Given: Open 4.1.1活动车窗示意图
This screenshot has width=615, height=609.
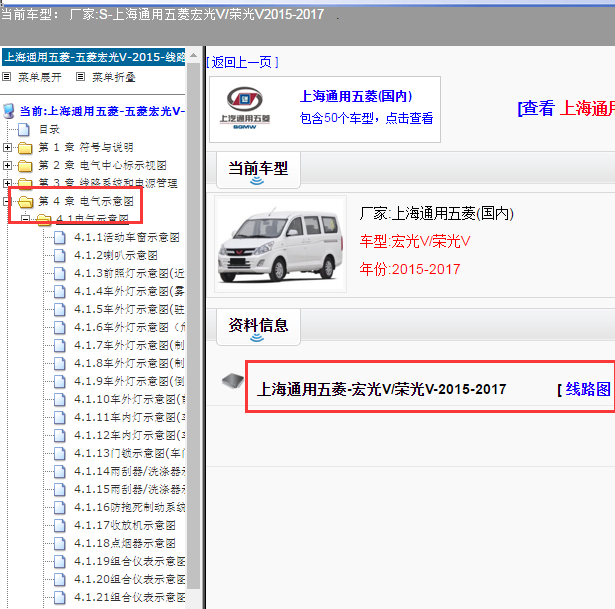Looking at the screenshot, I should (x=127, y=237).
